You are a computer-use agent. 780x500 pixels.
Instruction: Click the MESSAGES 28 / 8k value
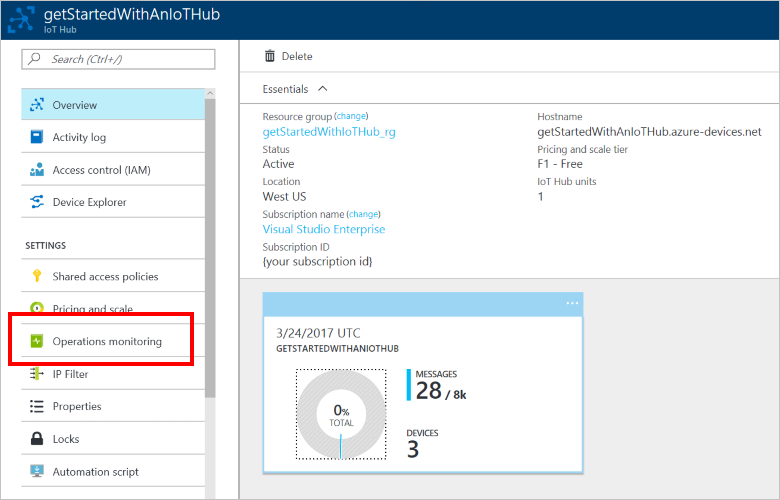[441, 390]
